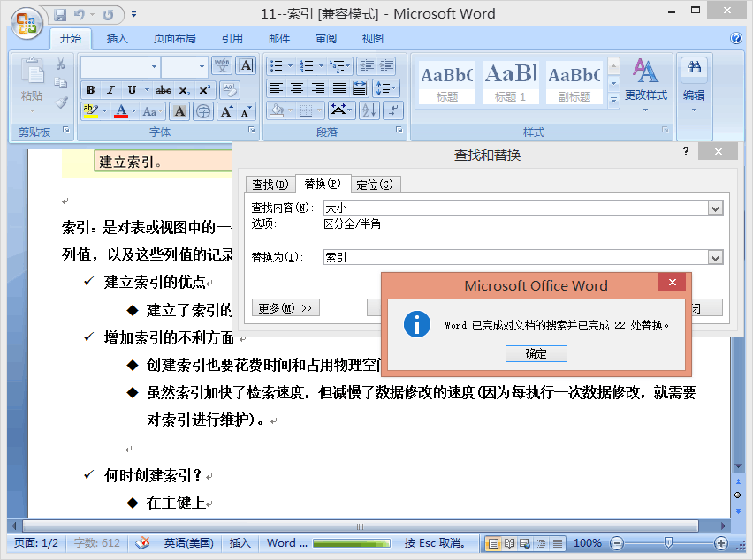The height and width of the screenshot is (560, 753).
Task: Redo action in quick access toolbar
Action: [108, 15]
